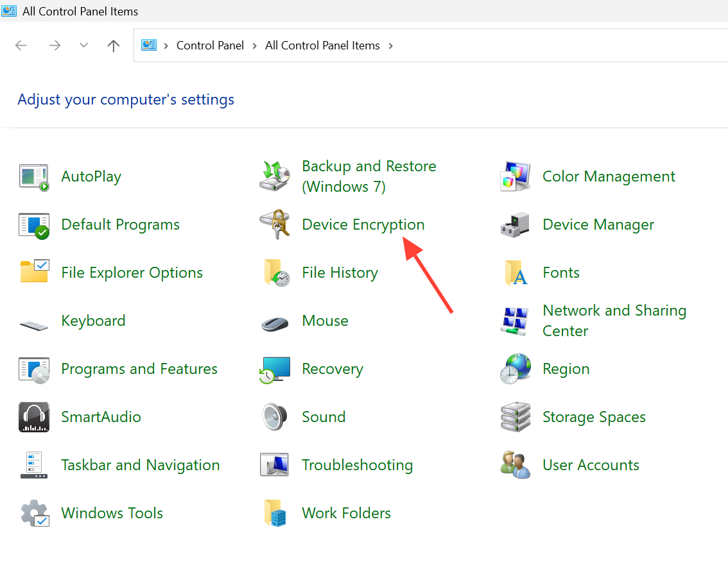Screen dimensions: 728x576
Task: Open the AutoPlay link
Action: click(91, 176)
